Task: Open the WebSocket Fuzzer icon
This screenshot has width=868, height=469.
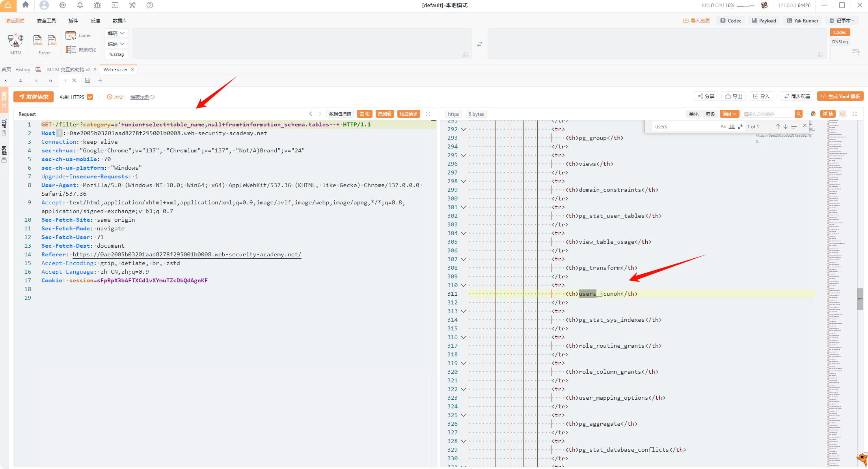Action: (x=52, y=40)
